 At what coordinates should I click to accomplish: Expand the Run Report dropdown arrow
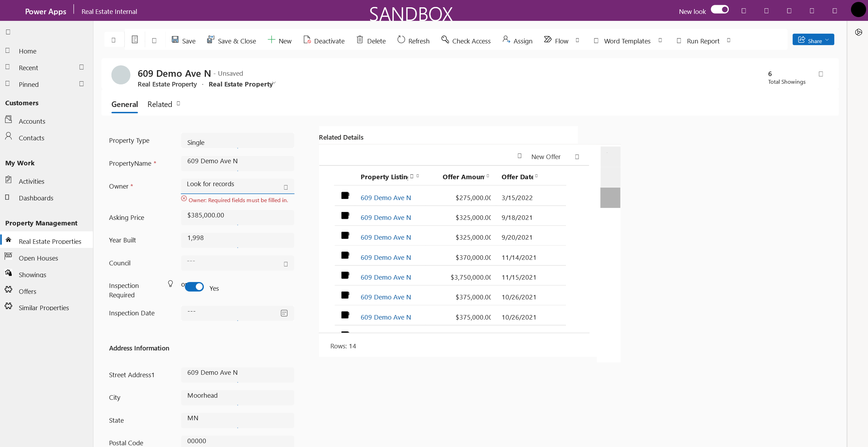point(729,40)
